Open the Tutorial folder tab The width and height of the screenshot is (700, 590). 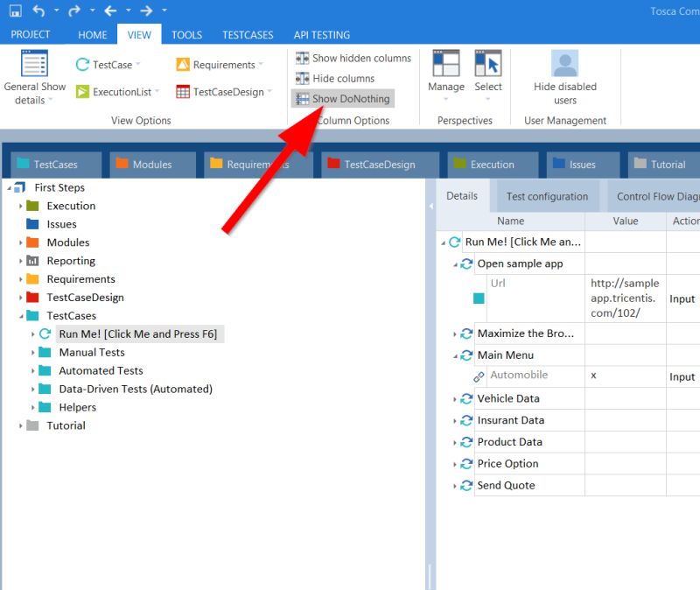[x=664, y=165]
